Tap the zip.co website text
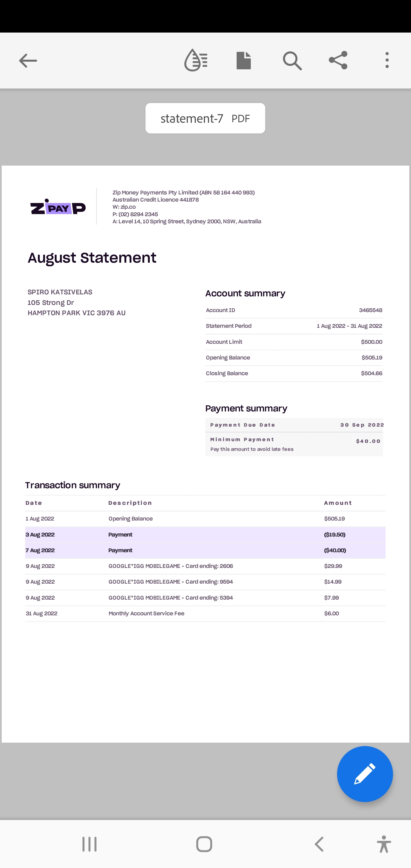This screenshot has width=411, height=868. click(128, 207)
